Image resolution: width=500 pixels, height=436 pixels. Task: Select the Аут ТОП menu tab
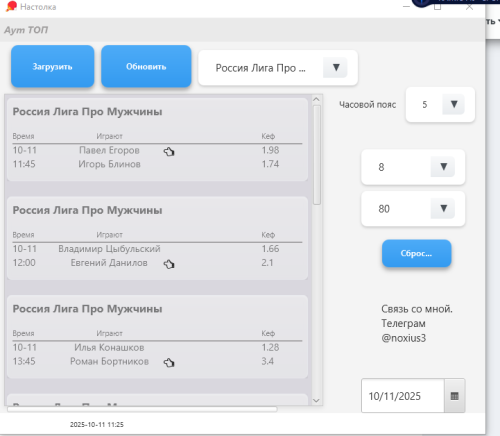point(26,30)
